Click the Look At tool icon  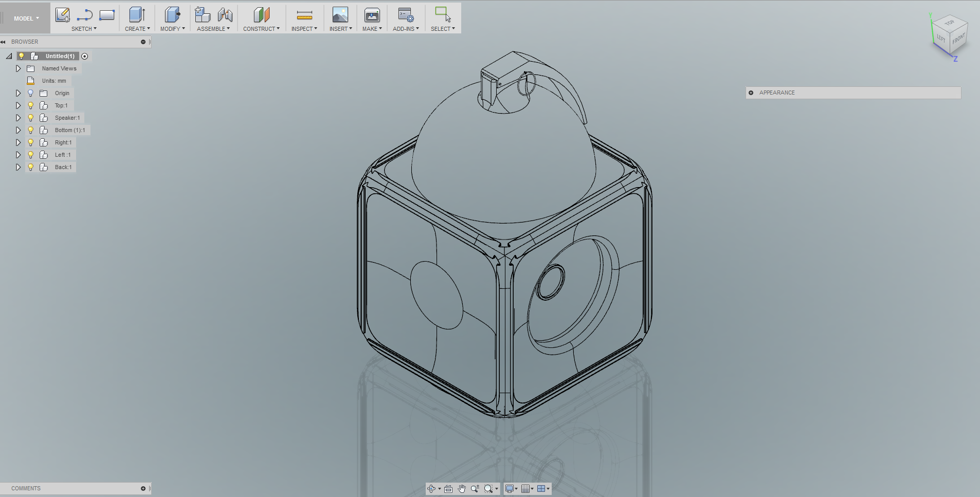click(448, 489)
